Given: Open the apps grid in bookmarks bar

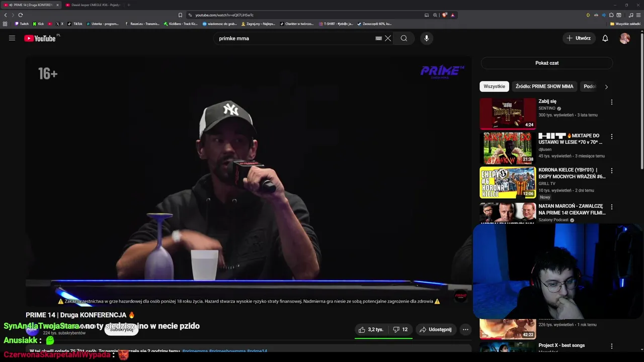Looking at the screenshot, I should (5, 24).
